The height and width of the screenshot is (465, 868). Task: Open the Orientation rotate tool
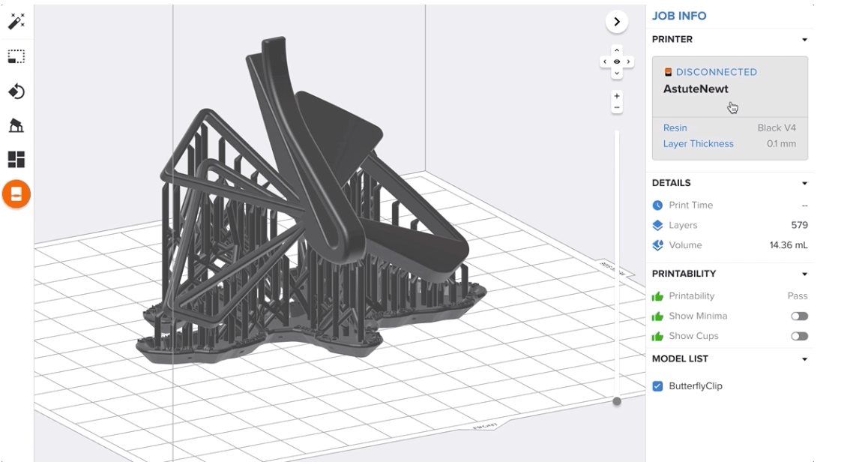(x=16, y=91)
